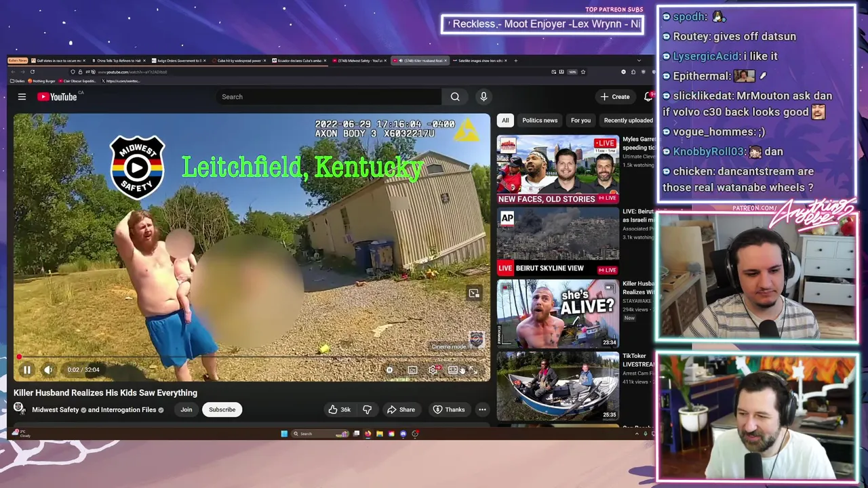Open the player settings gear
The image size is (868, 488).
[433, 370]
